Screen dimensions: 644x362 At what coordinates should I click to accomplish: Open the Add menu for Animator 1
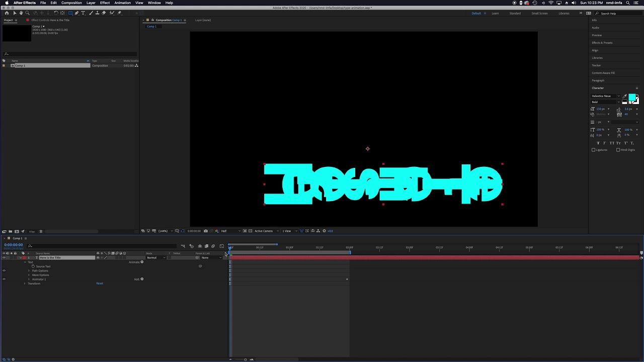click(x=142, y=279)
